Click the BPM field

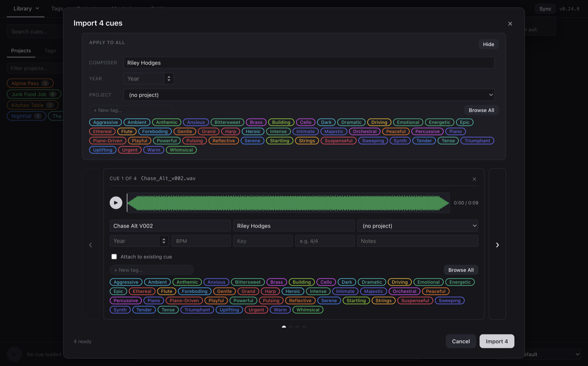click(201, 241)
